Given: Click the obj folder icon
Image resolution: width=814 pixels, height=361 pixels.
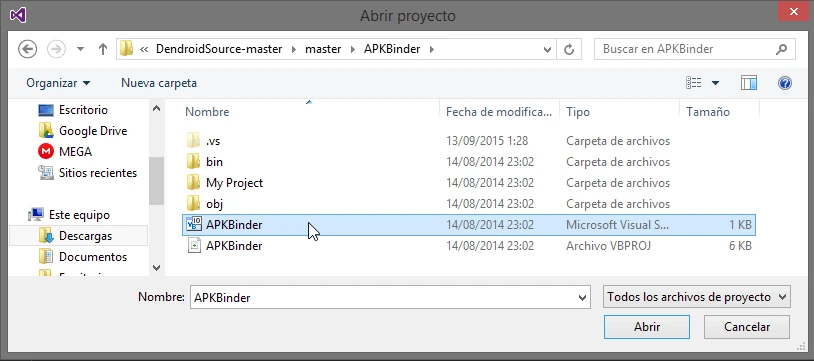Looking at the screenshot, I should [x=193, y=203].
